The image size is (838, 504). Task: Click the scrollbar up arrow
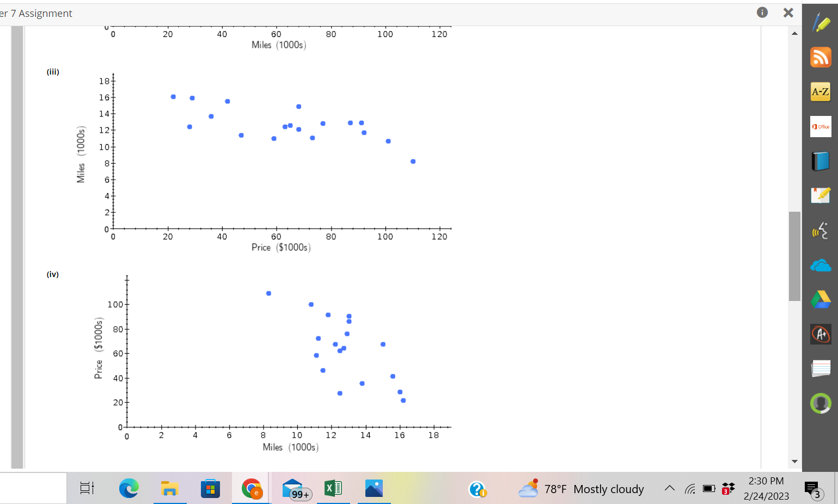[794, 33]
